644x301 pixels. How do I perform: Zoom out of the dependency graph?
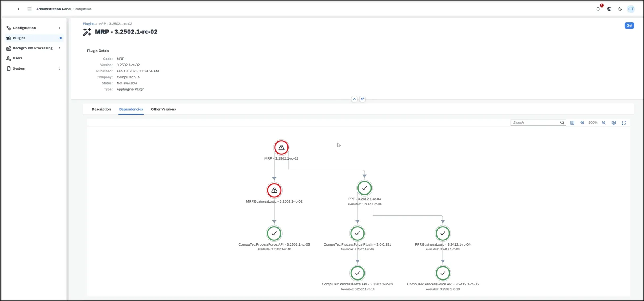tap(604, 123)
